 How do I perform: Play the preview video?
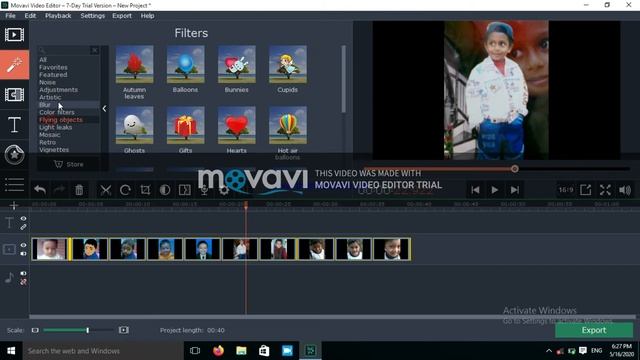point(495,190)
